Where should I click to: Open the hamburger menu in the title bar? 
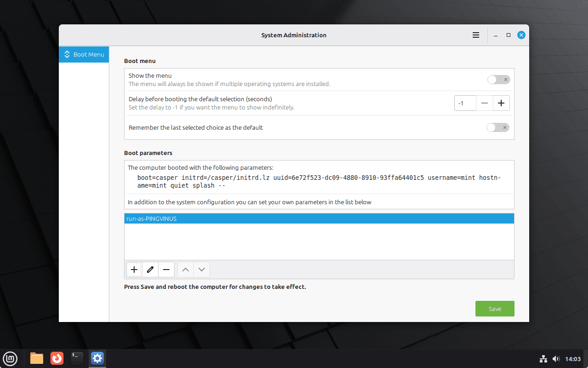[476, 35]
